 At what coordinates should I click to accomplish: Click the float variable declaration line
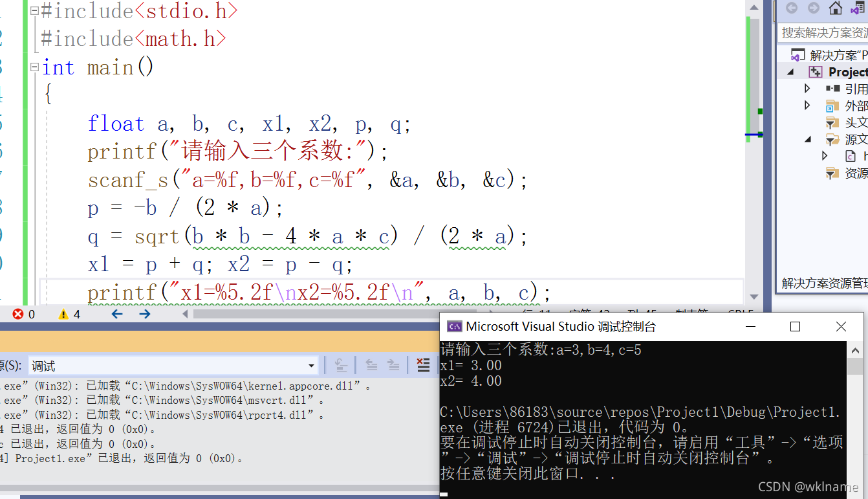250,124
